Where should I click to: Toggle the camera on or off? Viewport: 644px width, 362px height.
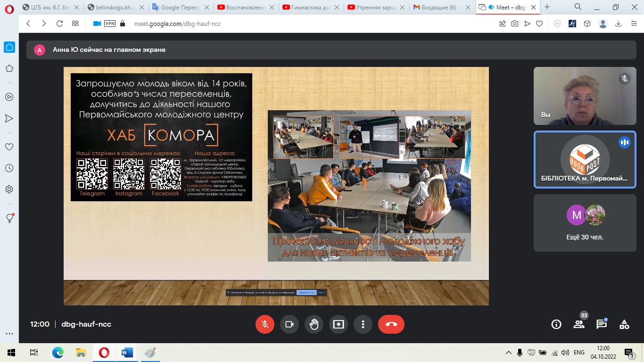(x=289, y=324)
